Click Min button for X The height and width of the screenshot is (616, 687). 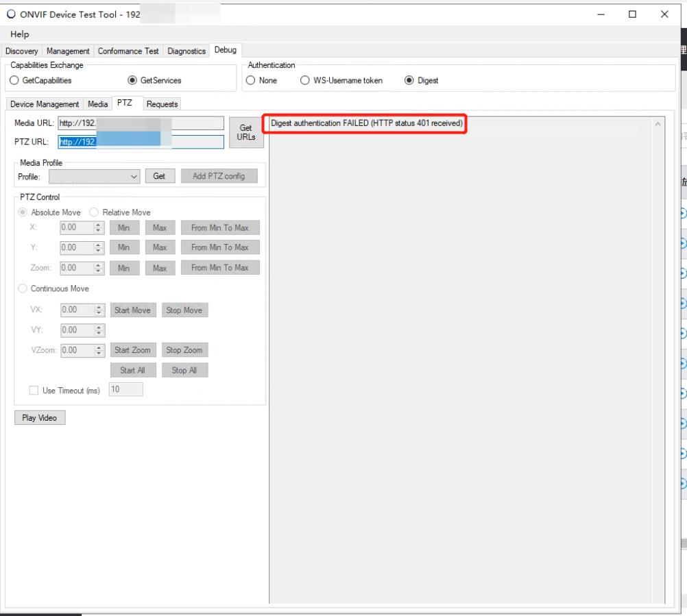pos(124,227)
